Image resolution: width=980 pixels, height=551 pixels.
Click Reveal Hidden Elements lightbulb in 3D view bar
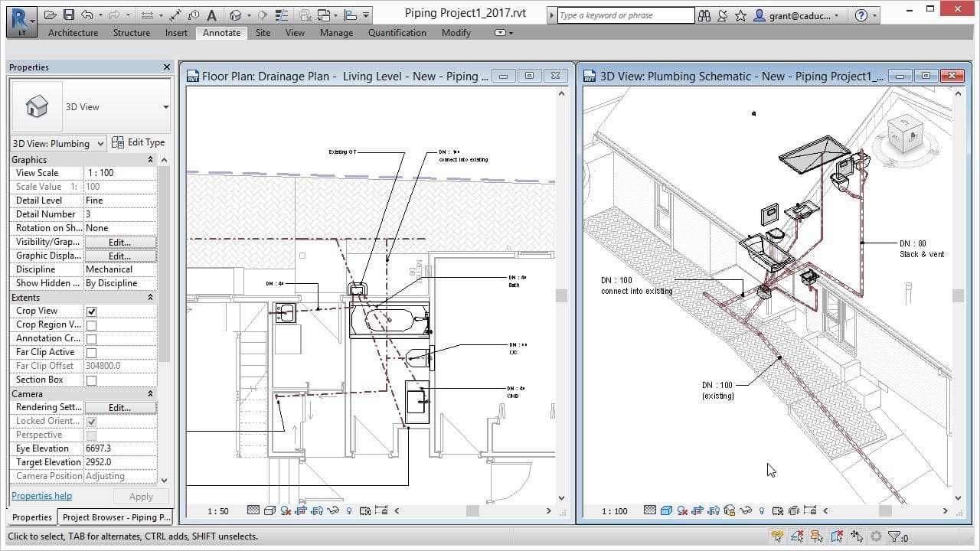(761, 510)
